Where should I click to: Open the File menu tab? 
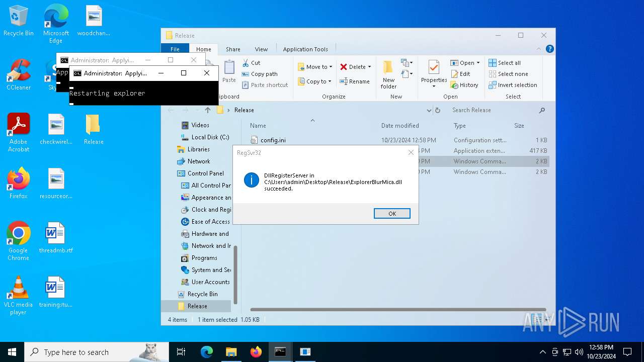point(175,49)
